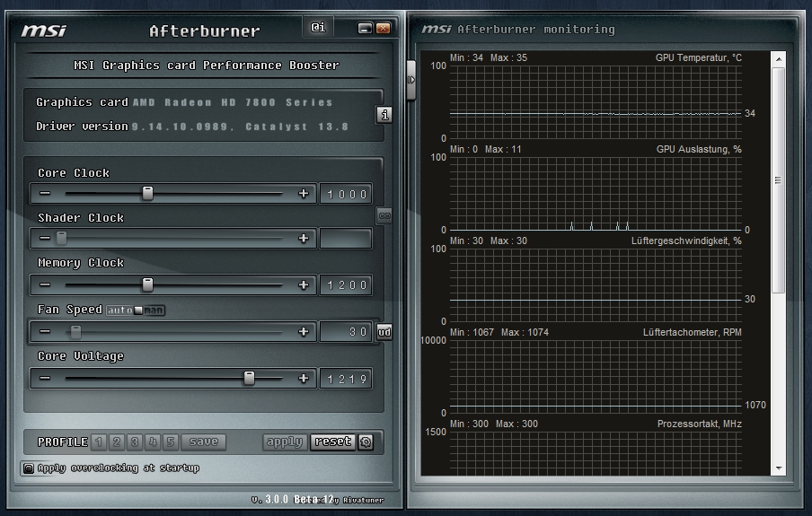Click the Lüftertachometer RPM graph
Screen dimensions: 812x516
point(596,377)
